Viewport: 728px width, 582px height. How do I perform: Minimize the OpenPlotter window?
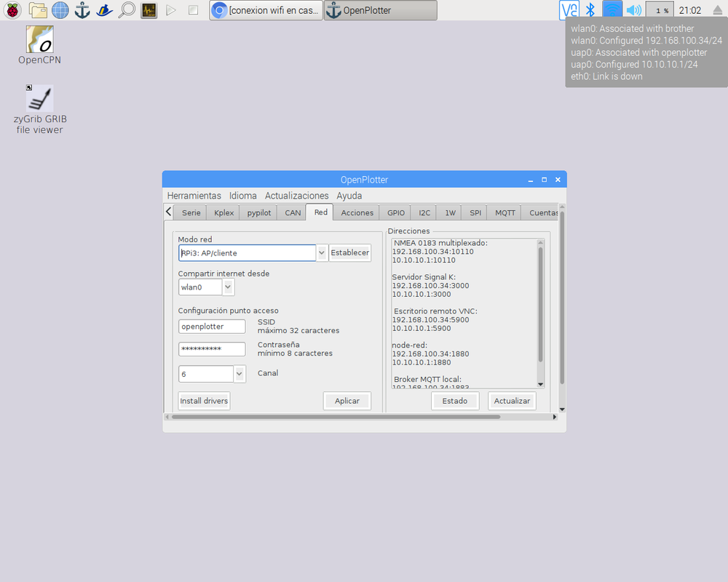[531, 180]
